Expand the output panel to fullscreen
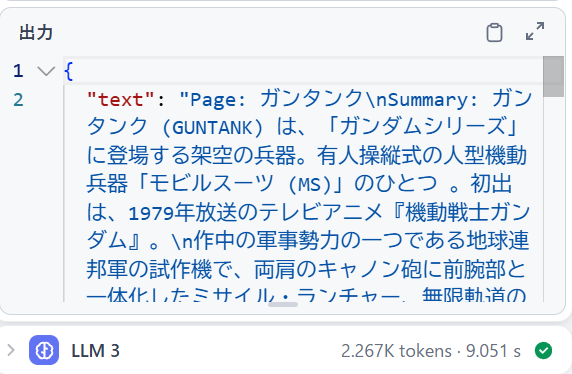572x374 pixels. (535, 31)
